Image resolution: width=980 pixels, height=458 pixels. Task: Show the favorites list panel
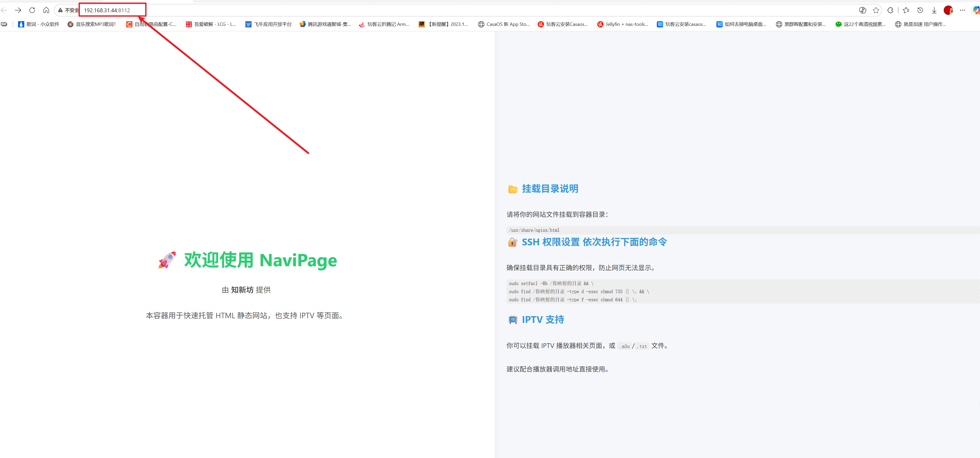(906, 10)
